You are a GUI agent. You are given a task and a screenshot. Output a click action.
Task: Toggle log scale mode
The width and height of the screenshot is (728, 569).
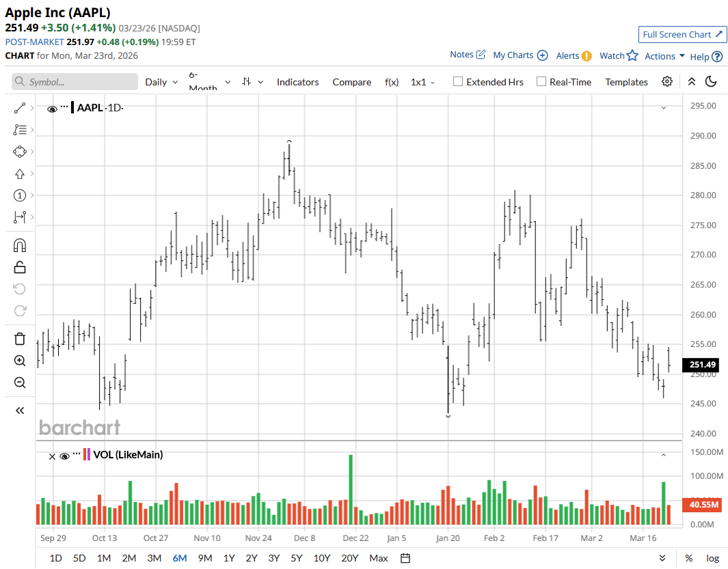point(713,558)
